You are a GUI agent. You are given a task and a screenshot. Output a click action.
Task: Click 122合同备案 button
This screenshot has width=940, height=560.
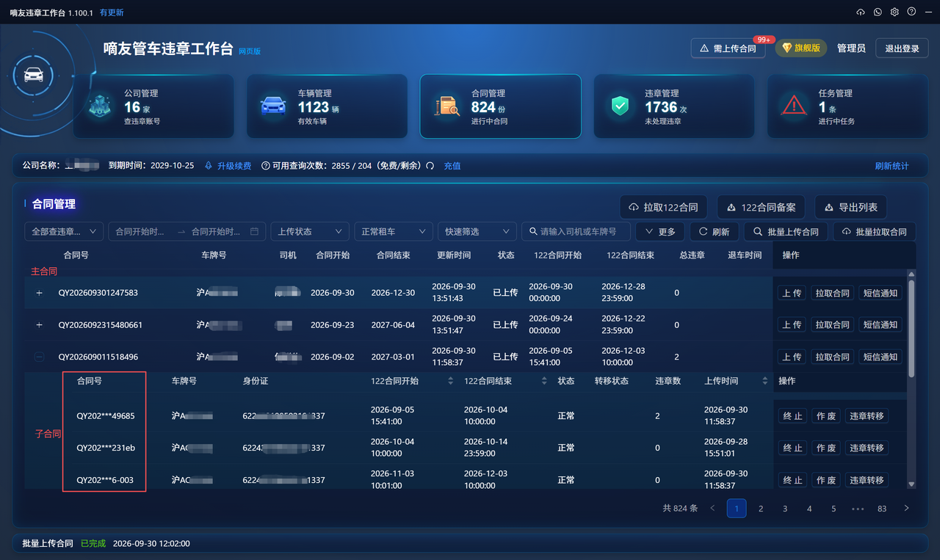pos(762,207)
